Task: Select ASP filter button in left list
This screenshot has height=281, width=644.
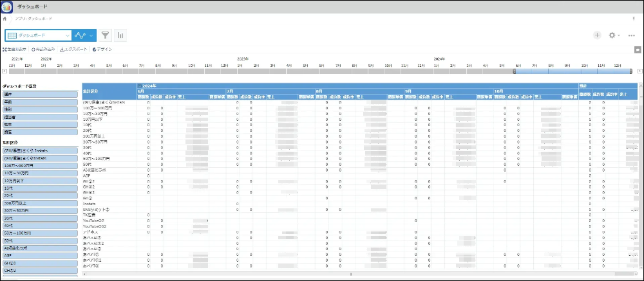Action: pyautogui.click(x=40, y=255)
